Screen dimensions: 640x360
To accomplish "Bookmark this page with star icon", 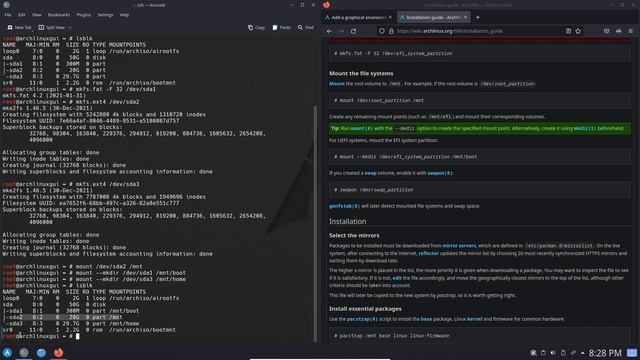I will pyautogui.click(x=578, y=31).
